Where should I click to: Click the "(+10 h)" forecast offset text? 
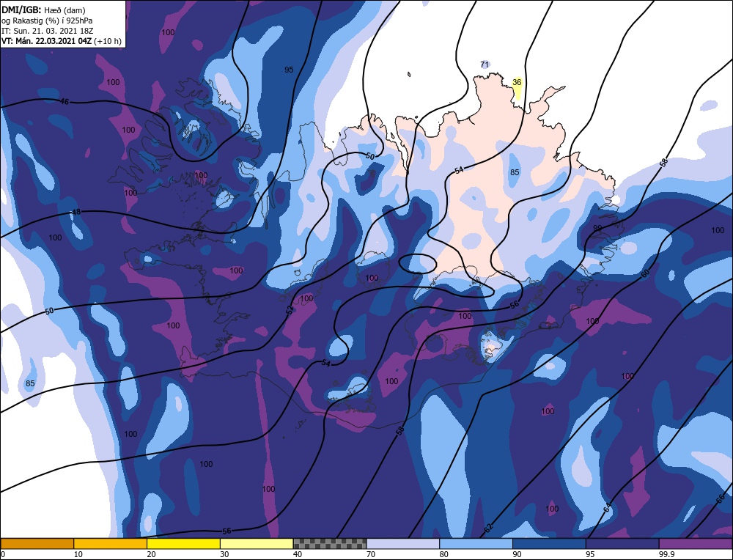pos(108,41)
